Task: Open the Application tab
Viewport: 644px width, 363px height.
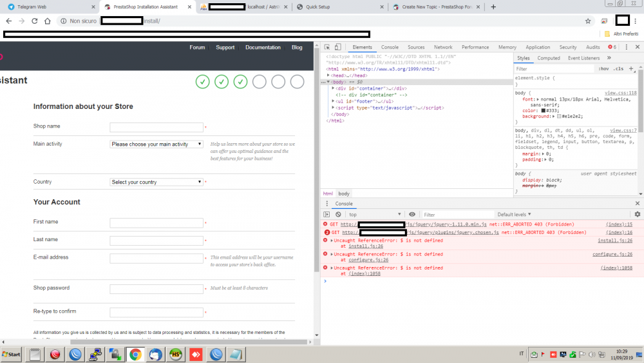Action: tap(538, 47)
